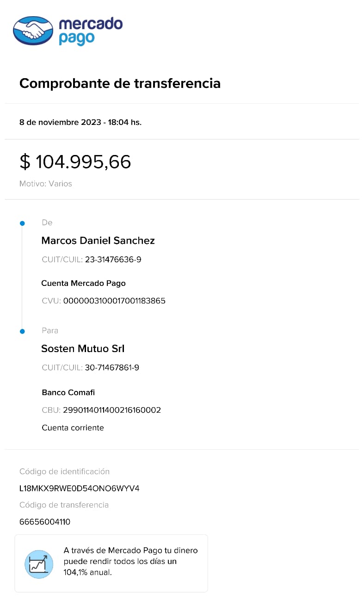Click recipient name Sosten Mutuo Srl
The width and height of the screenshot is (364, 607).
coord(83,349)
